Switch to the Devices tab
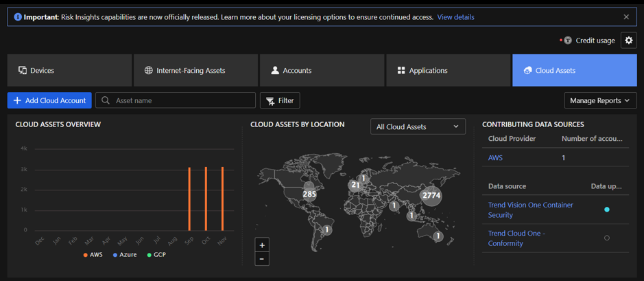 click(x=69, y=71)
